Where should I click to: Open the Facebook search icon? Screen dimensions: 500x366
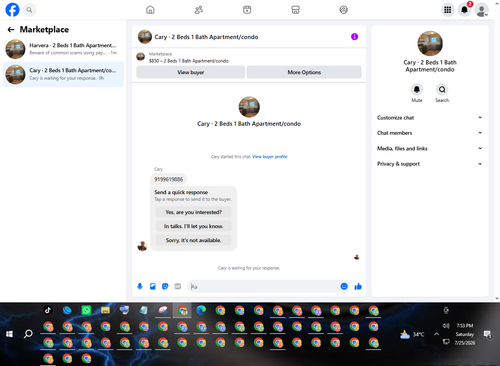[29, 10]
